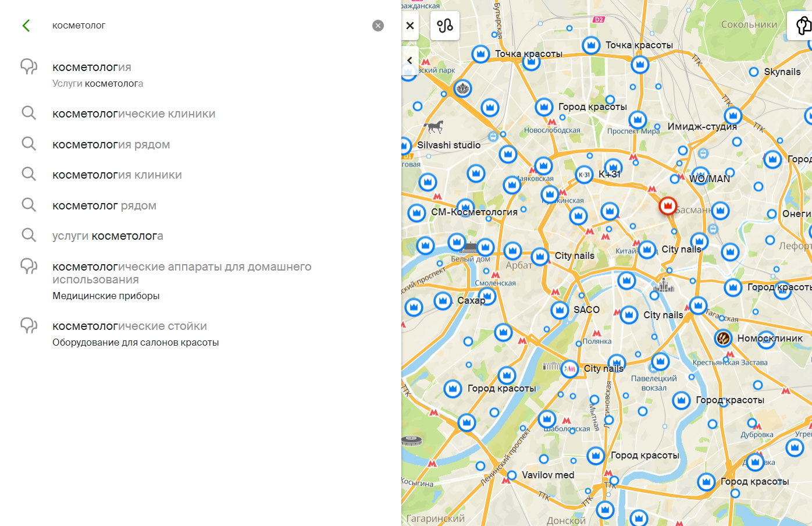
Task: Open 'Skynails' small marker
Action: tap(754, 72)
